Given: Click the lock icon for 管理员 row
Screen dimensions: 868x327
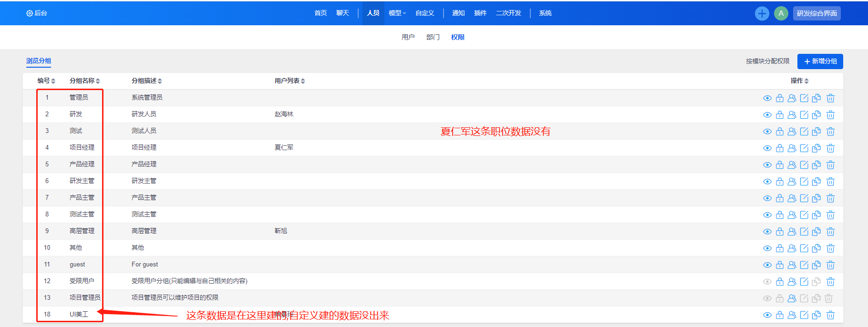Looking at the screenshot, I should coord(780,98).
